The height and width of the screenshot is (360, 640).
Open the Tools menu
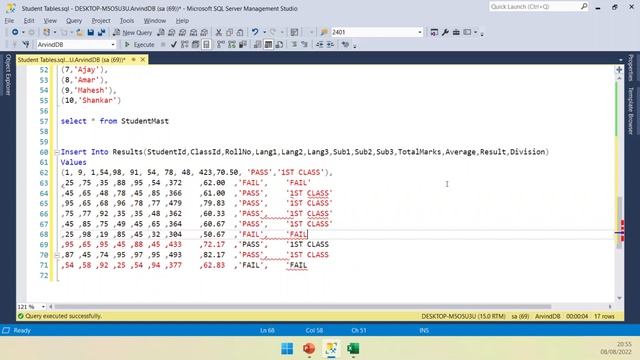127,20
